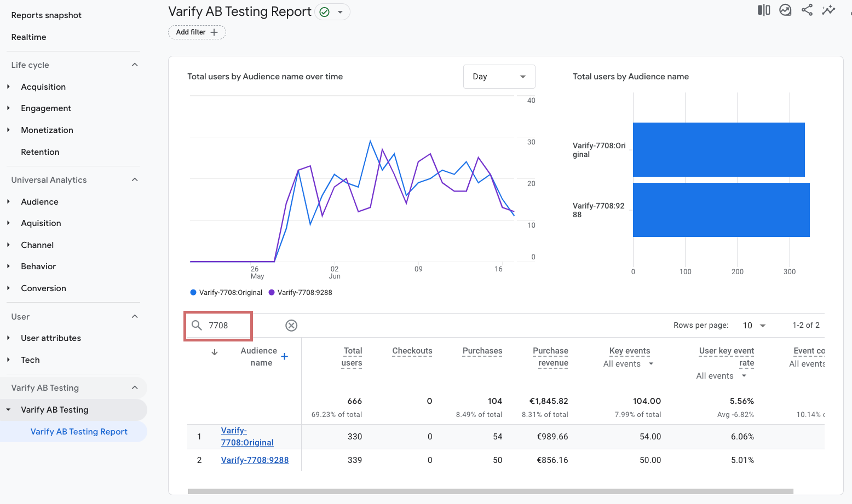Sort by the Checkouts column header

[x=412, y=351]
